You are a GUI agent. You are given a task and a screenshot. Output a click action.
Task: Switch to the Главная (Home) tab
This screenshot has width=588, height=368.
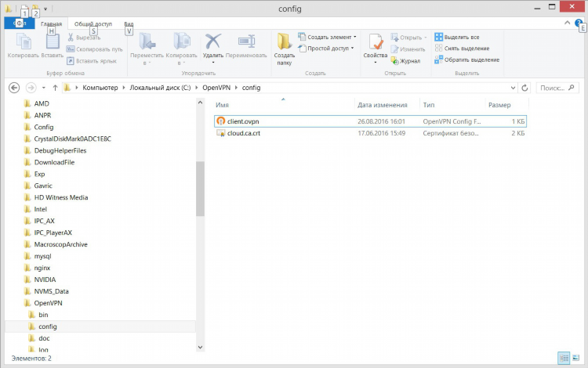(52, 23)
